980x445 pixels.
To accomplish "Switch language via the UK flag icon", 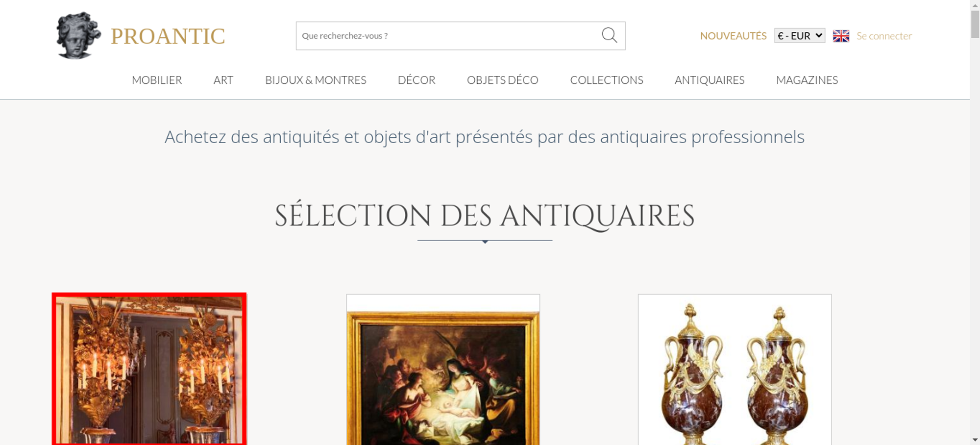I will [841, 36].
